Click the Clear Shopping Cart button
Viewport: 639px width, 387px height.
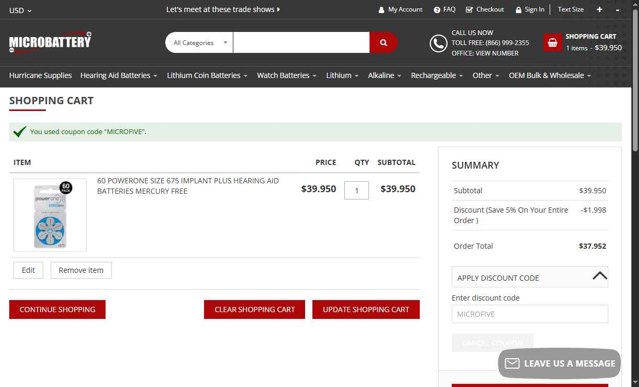click(x=254, y=310)
